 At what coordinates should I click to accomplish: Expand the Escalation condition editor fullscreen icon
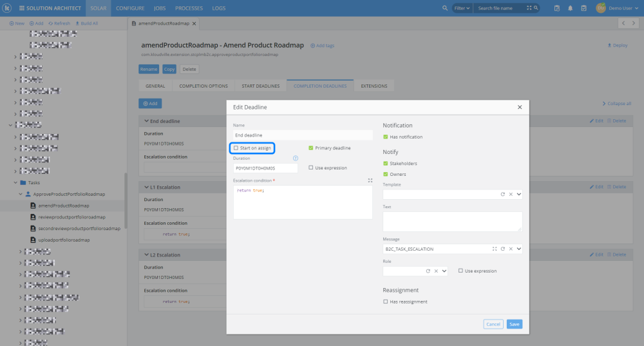[x=370, y=180]
